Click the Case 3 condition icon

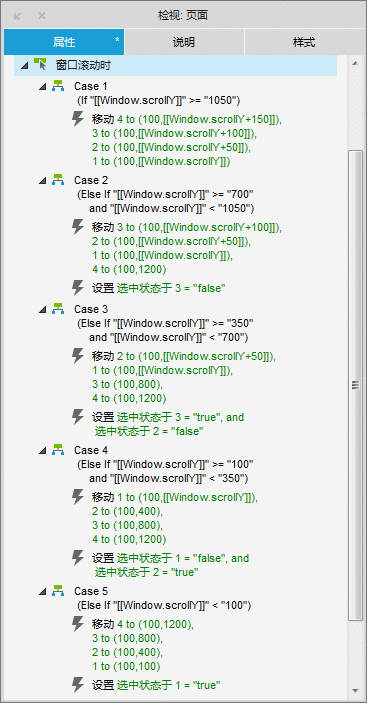click(x=58, y=308)
